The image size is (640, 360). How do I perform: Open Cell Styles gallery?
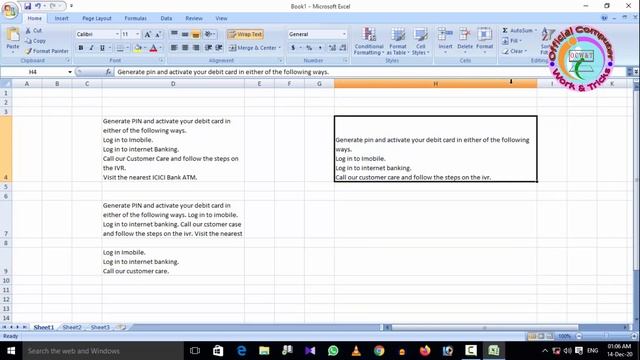coord(420,41)
